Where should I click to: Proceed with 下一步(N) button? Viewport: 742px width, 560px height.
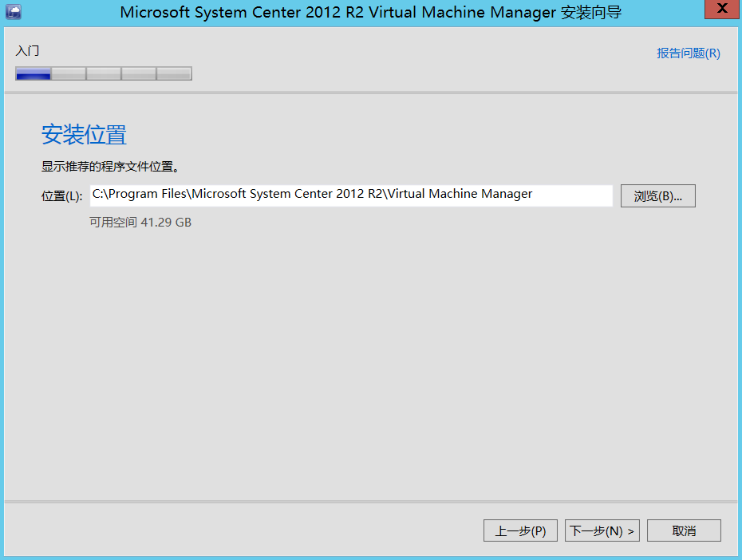[602, 530]
